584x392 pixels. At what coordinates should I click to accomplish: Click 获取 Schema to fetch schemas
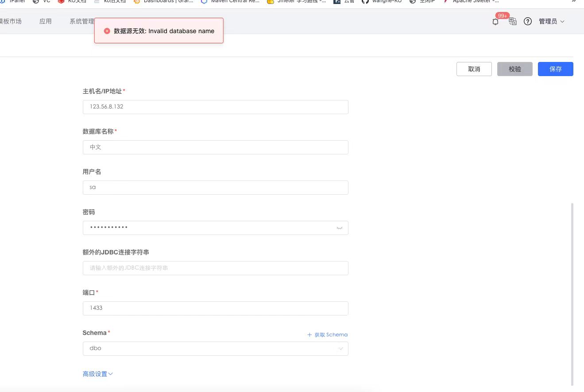coord(327,334)
